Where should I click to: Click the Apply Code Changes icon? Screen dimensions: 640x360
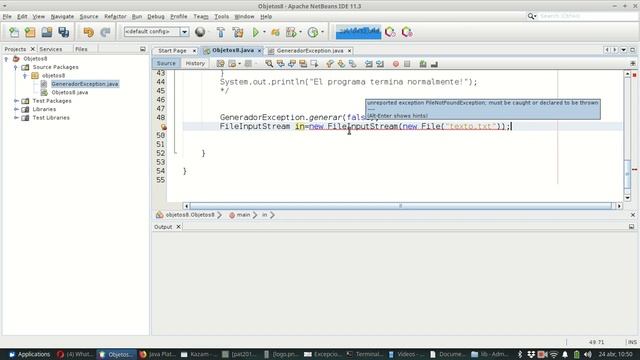(276, 32)
